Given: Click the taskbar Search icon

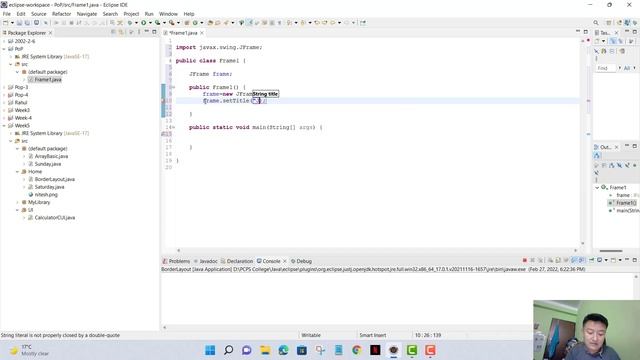Looking at the screenshot, I should pos(229,350).
